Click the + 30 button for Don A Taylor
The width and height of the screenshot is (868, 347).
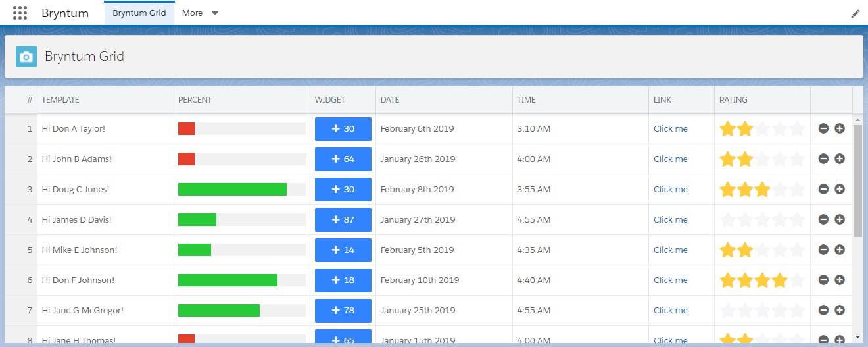tap(343, 129)
